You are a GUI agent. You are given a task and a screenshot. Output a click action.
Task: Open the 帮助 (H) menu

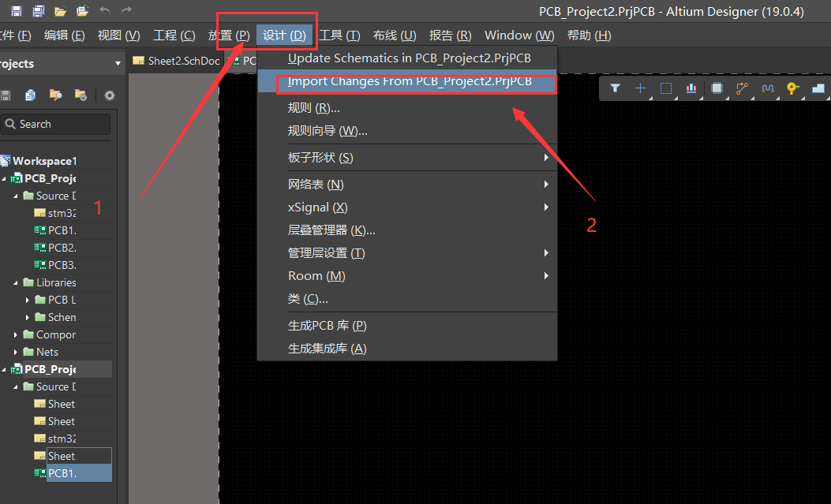(x=589, y=35)
